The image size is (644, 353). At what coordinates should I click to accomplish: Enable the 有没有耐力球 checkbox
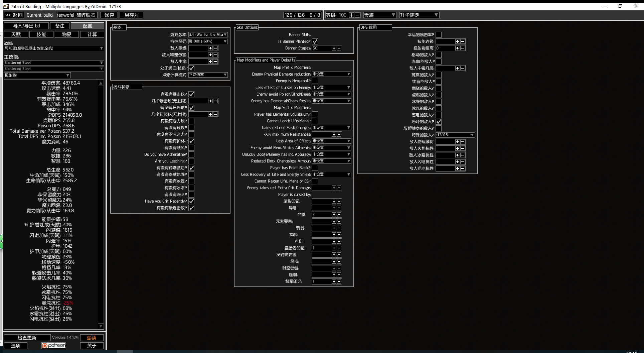pyautogui.click(x=191, y=121)
